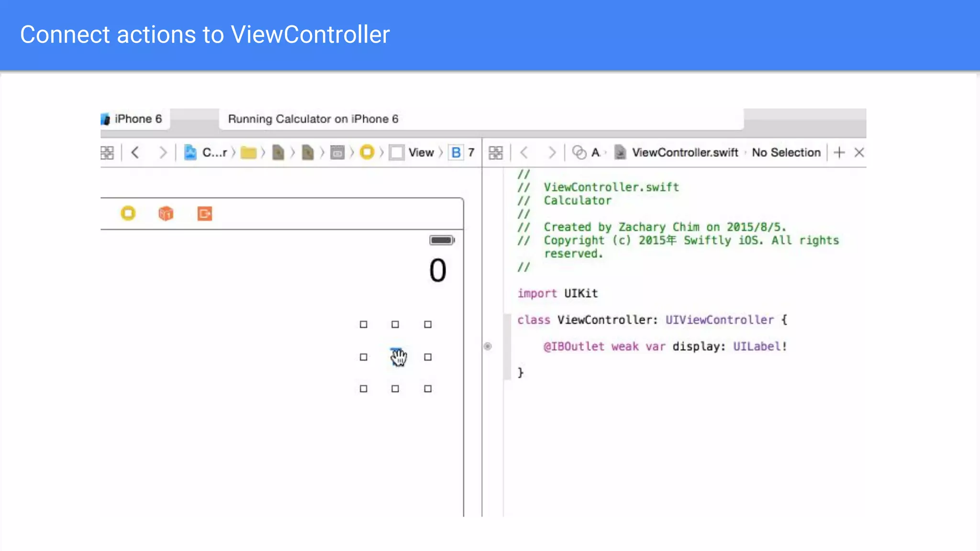Select the View Controller yellow circle in jump bar
Screen dimensions: 980x551
(x=367, y=152)
